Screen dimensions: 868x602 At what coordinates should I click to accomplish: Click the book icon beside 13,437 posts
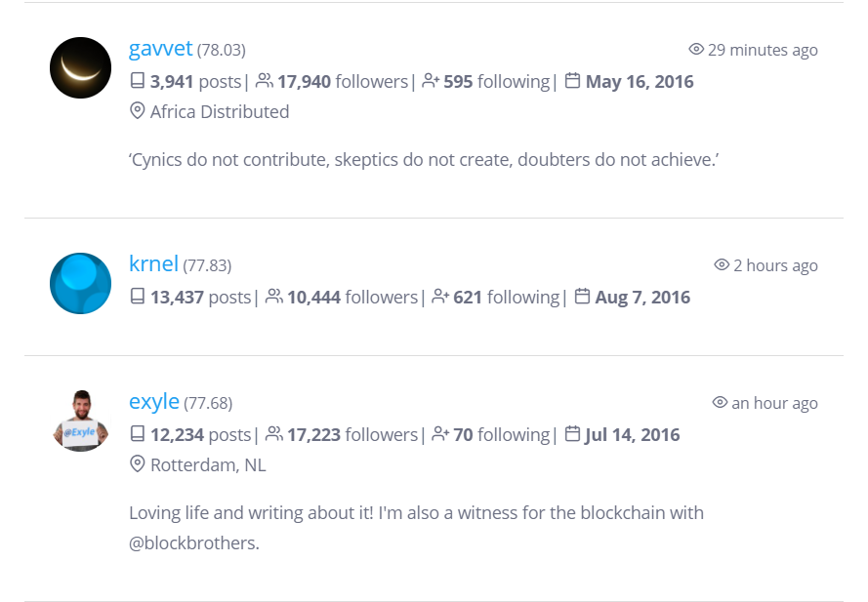coord(138,297)
